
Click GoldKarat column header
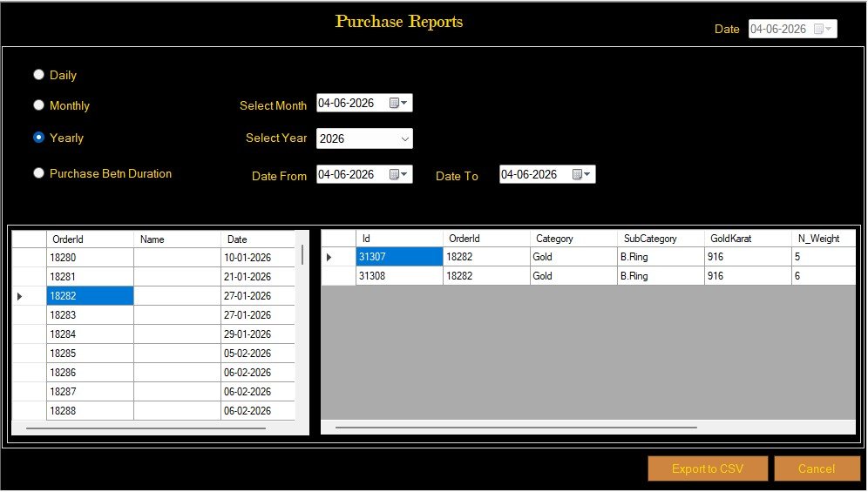coord(748,239)
